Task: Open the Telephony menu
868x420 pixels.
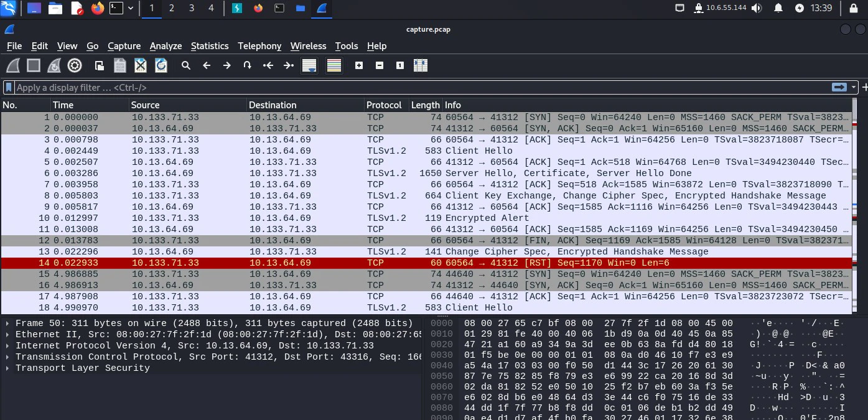Action: point(259,46)
